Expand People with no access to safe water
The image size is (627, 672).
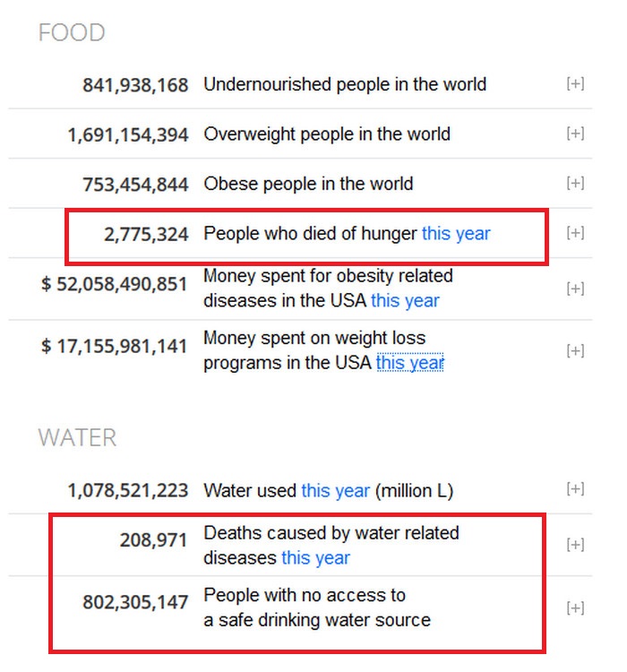click(x=575, y=607)
